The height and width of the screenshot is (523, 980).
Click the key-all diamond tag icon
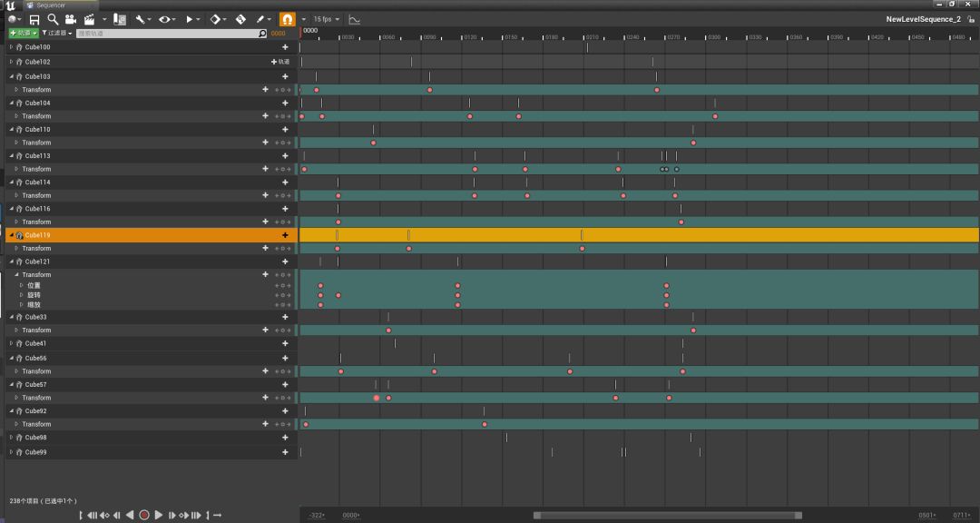(x=240, y=19)
